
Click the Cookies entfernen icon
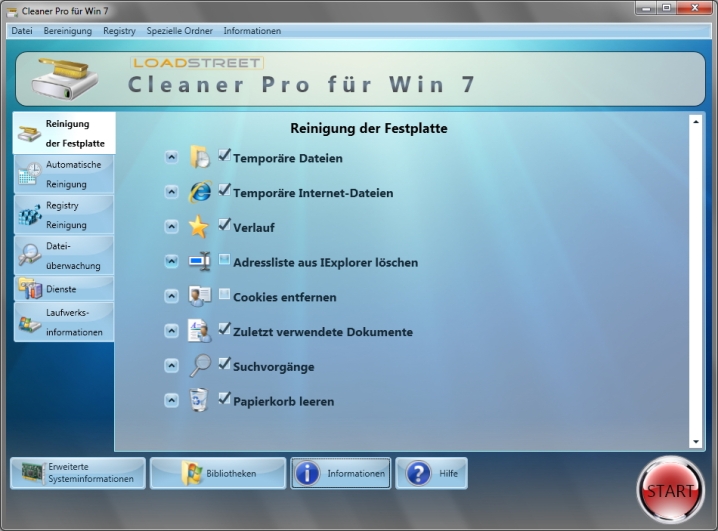point(200,297)
